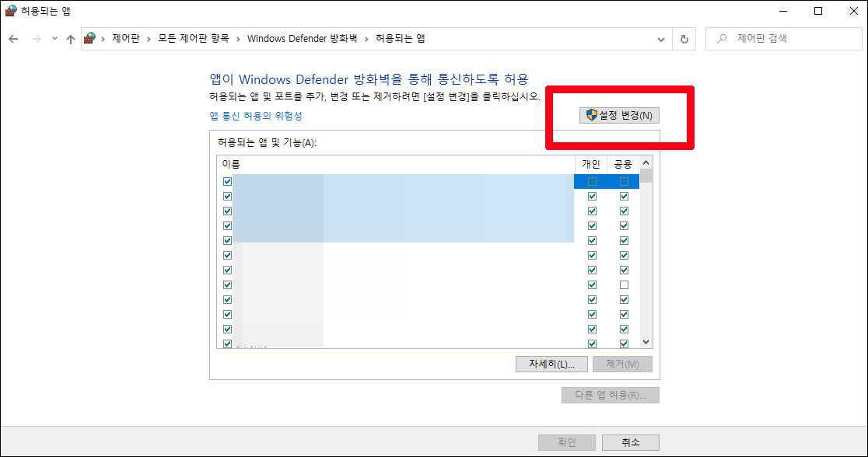
Task: Click the 설정 변경(N) button
Action: click(619, 115)
